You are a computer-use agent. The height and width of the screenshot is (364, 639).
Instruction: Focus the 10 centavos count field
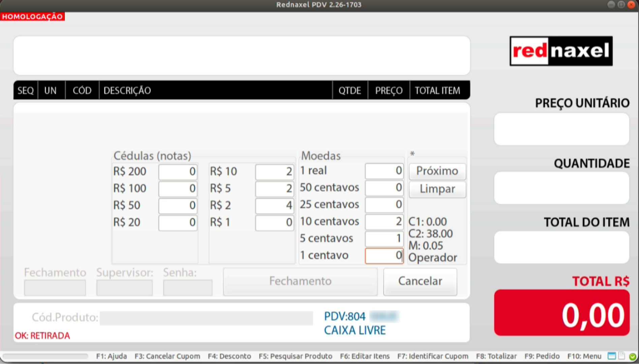coord(384,222)
